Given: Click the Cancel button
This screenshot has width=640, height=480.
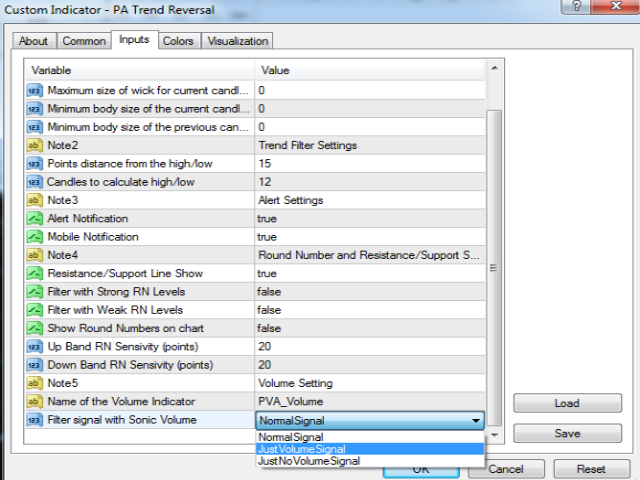Looking at the screenshot, I should click(506, 469).
